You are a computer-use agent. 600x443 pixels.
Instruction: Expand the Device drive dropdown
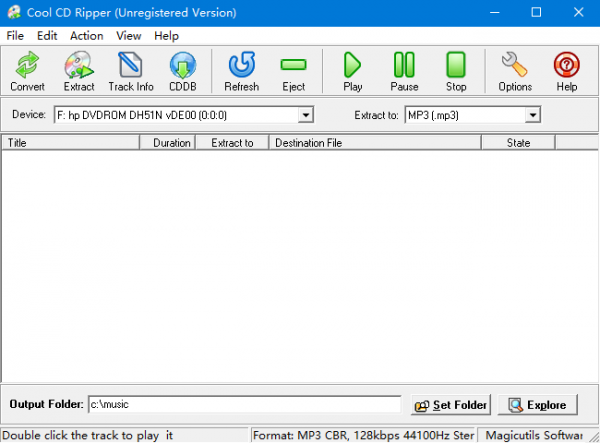(x=306, y=115)
